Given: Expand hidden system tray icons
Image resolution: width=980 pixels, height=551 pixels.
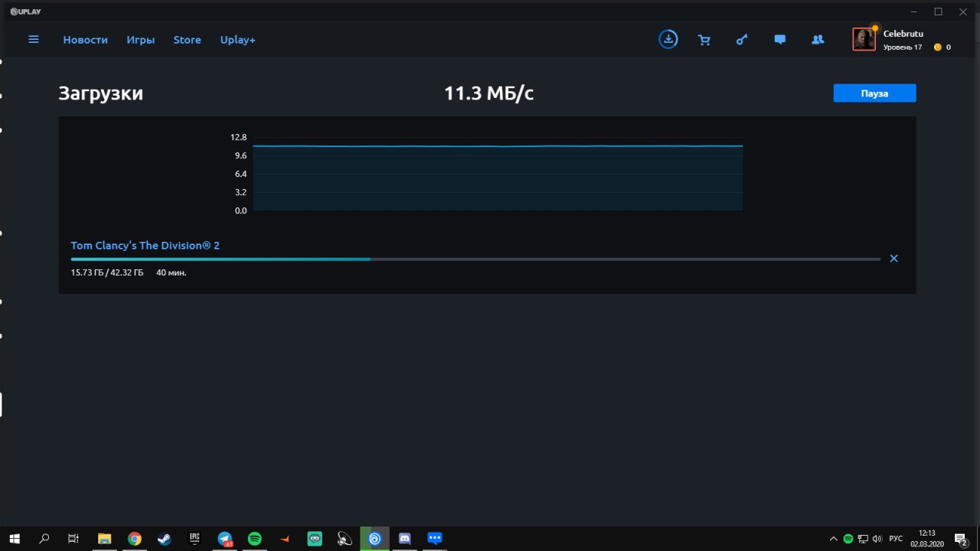Looking at the screenshot, I should 834,539.
